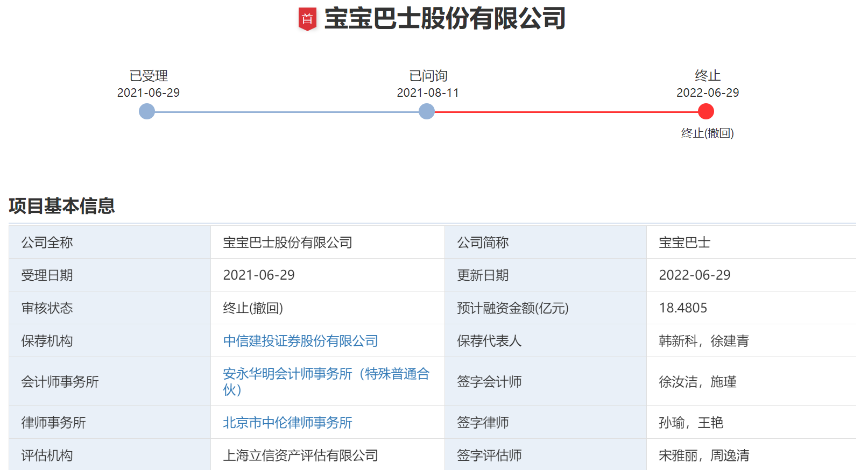Viewport: 868px width, 470px height.
Task: Click the 公司简称 value 宝宝巴士
Action: point(684,243)
